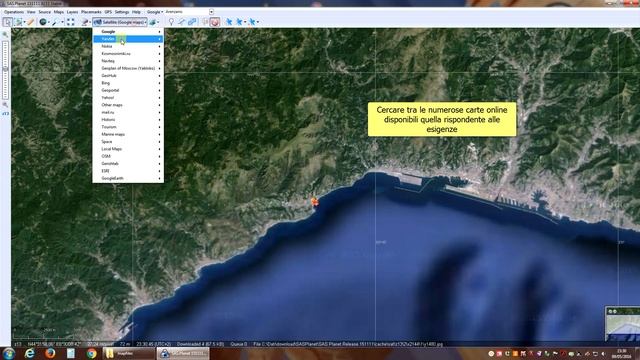Expand the Space submenu

128,142
